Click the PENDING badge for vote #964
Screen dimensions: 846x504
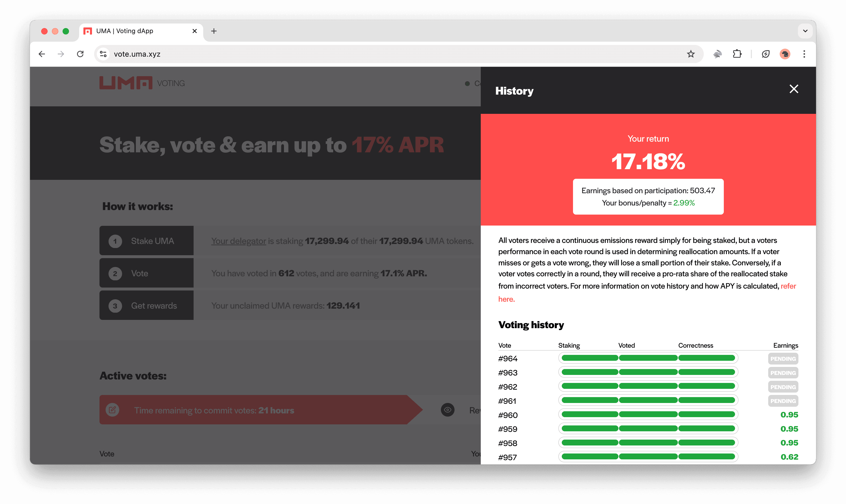783,359
